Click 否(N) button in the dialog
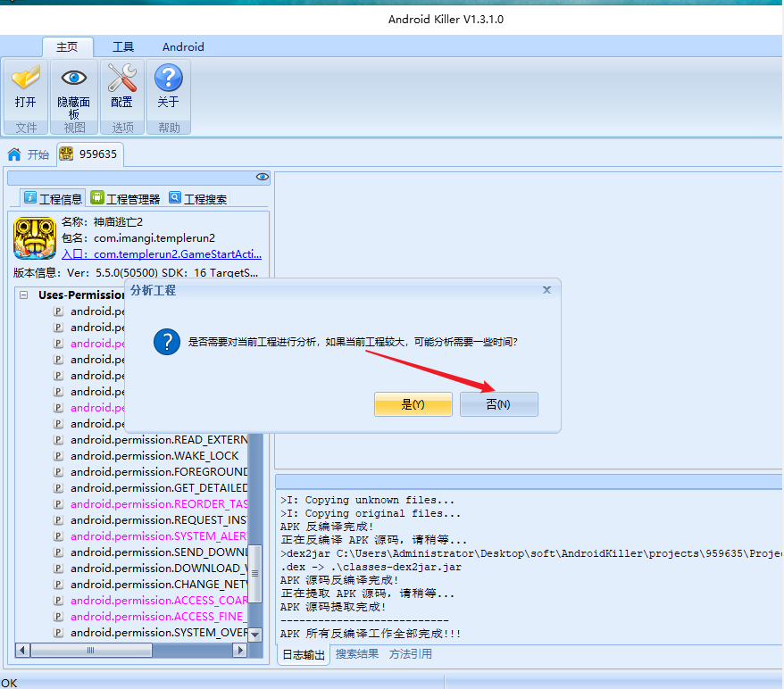Screen dimensions: 784x689 [x=498, y=404]
